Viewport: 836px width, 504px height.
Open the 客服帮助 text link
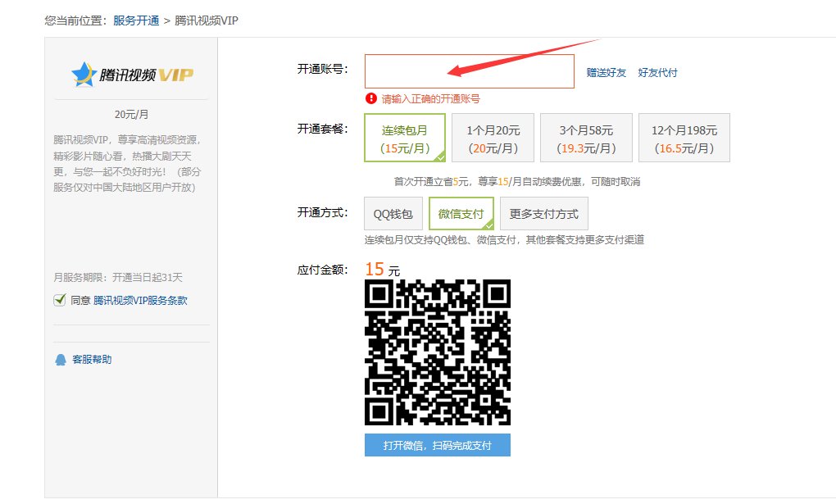tap(92, 360)
